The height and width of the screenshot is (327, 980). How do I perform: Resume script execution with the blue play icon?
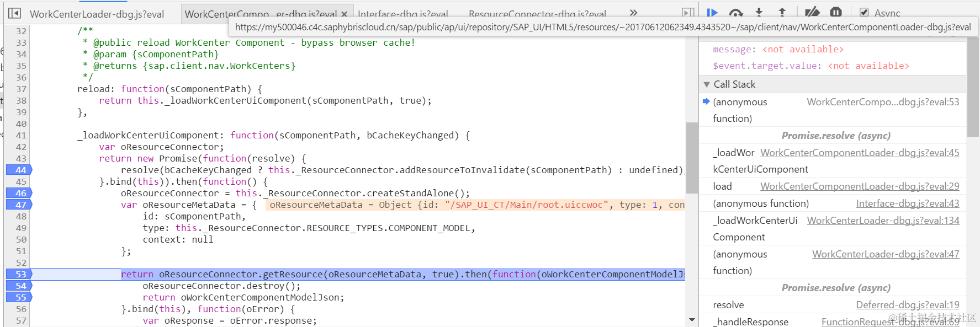pyautogui.click(x=712, y=12)
